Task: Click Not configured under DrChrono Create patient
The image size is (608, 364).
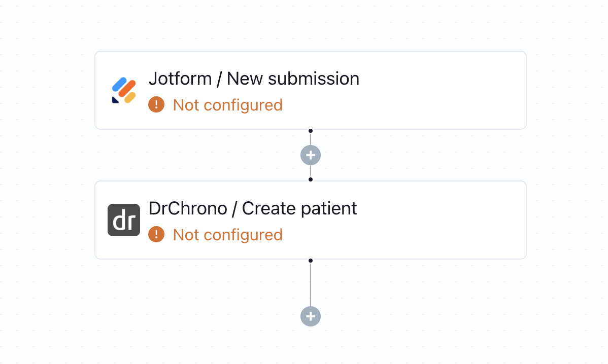Action: 227,235
